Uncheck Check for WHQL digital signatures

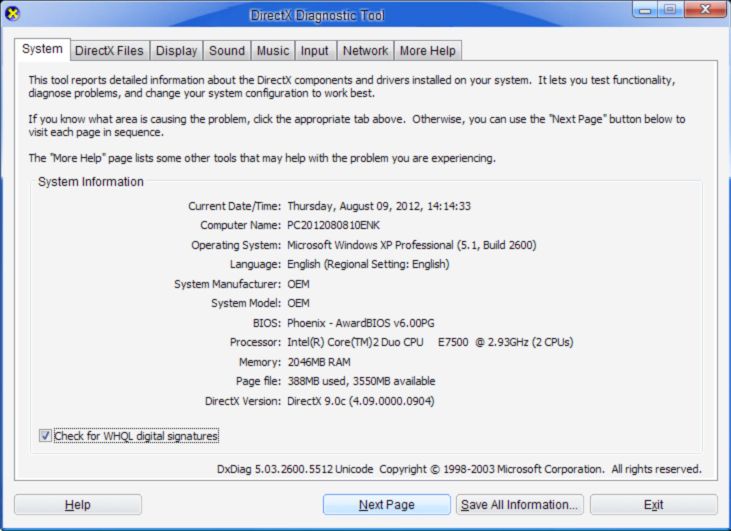[45, 435]
